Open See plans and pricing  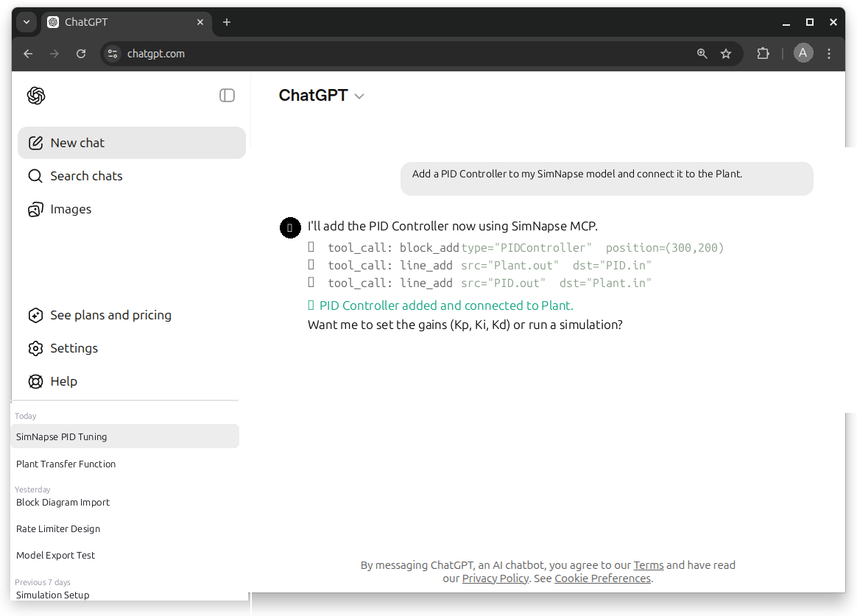tap(132, 315)
